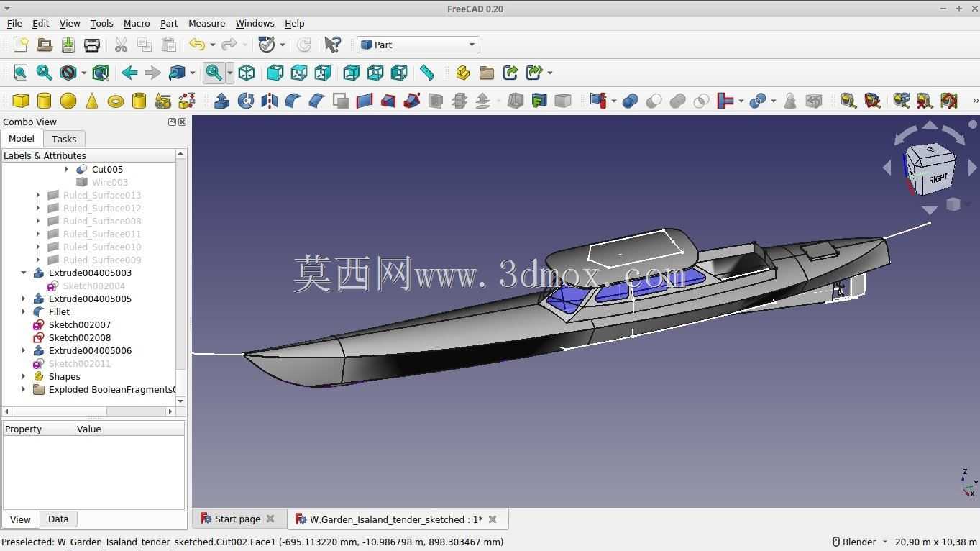Expand the Fillet tree item

(x=24, y=311)
